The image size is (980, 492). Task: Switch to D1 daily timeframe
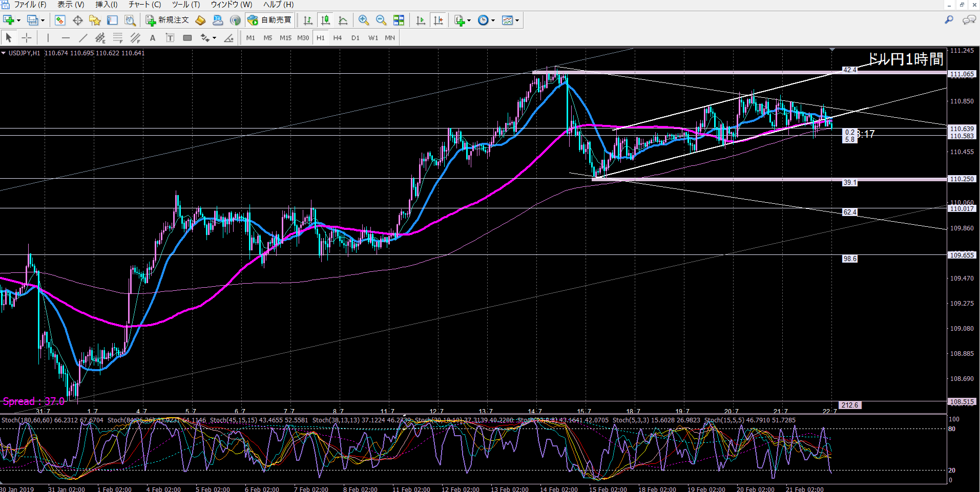[356, 37]
